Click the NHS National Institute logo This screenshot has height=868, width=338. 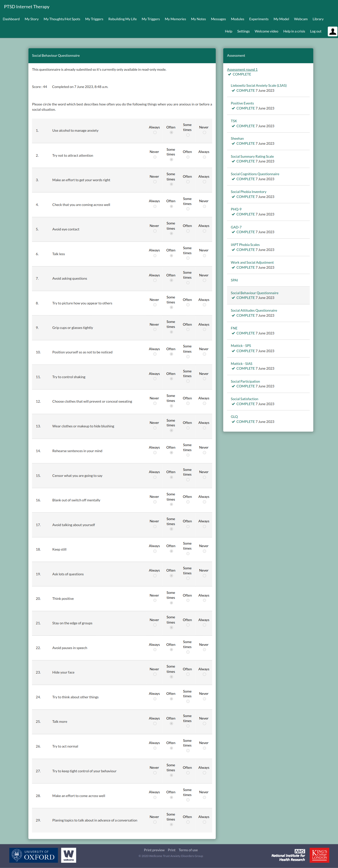tap(288, 855)
